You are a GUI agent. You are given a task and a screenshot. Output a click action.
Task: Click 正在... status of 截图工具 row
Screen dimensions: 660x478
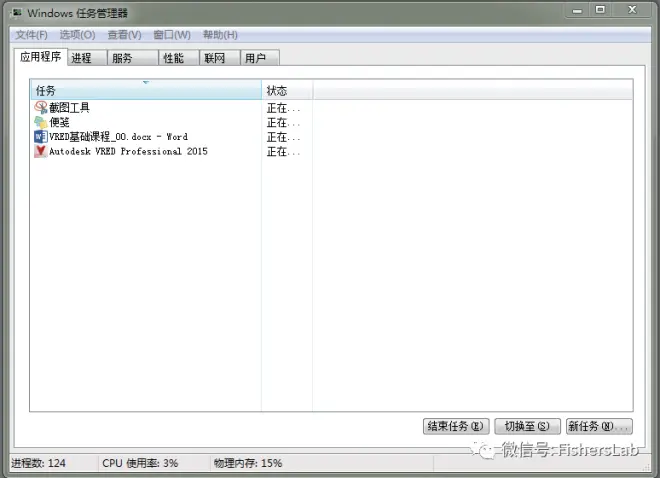283,109
